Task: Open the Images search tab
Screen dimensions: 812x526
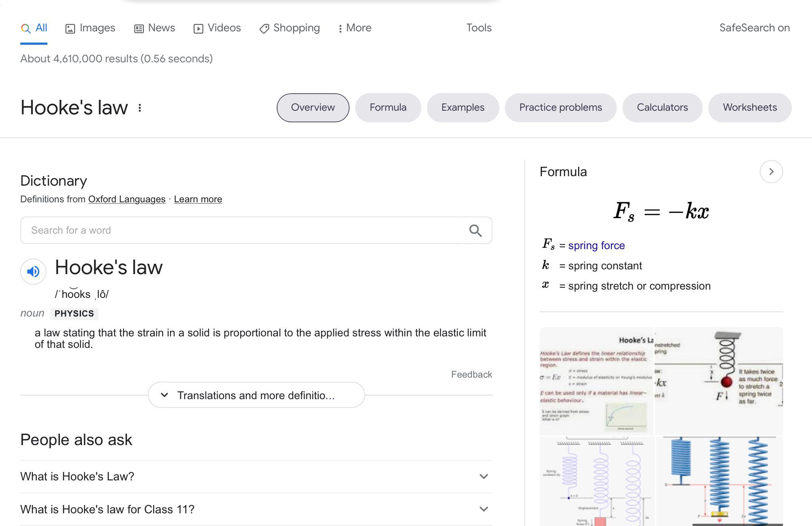Action: [90, 28]
